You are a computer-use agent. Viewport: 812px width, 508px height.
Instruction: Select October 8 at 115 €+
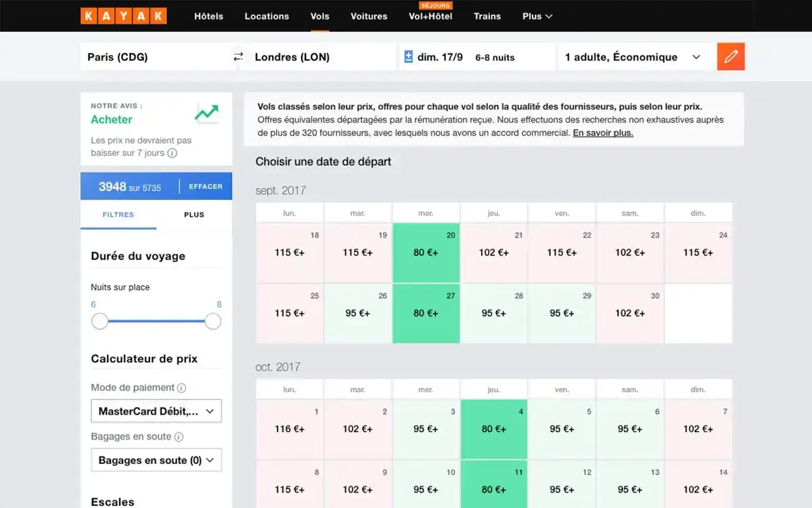click(x=290, y=484)
